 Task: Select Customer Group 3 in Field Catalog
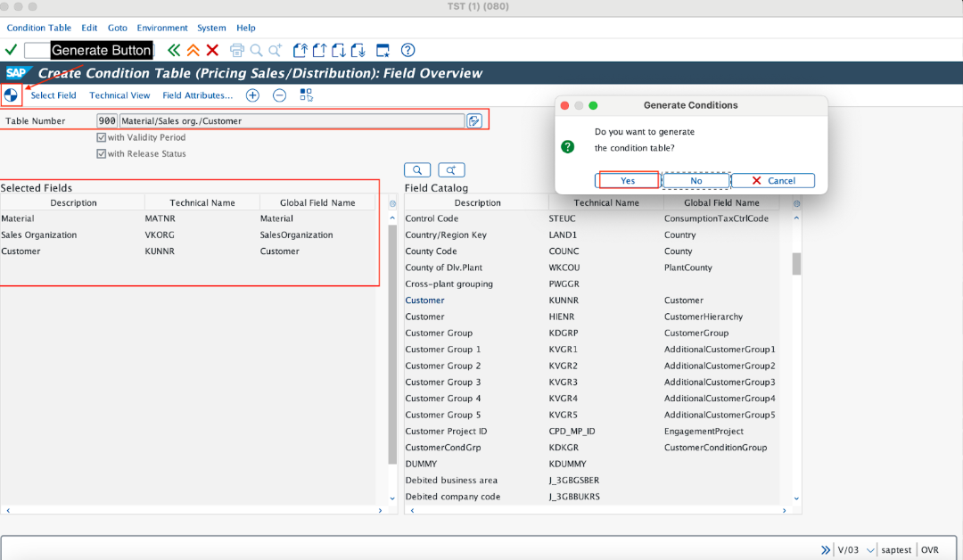pyautogui.click(x=443, y=382)
